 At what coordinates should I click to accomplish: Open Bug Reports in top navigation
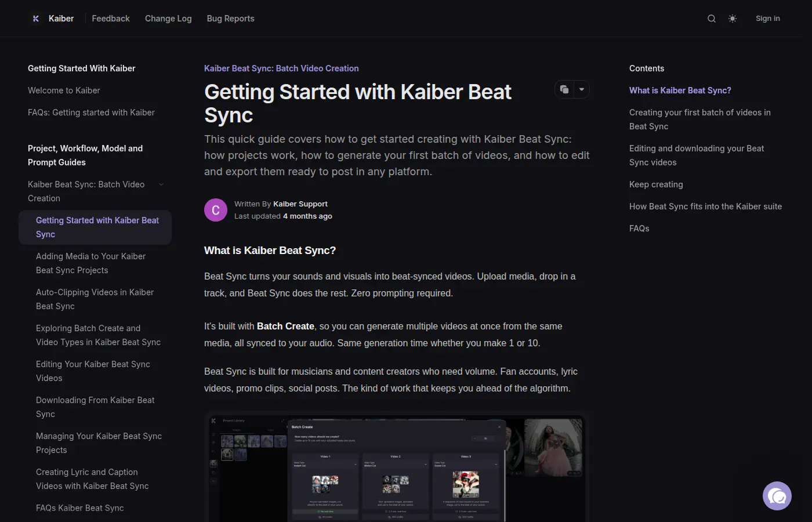(230, 19)
